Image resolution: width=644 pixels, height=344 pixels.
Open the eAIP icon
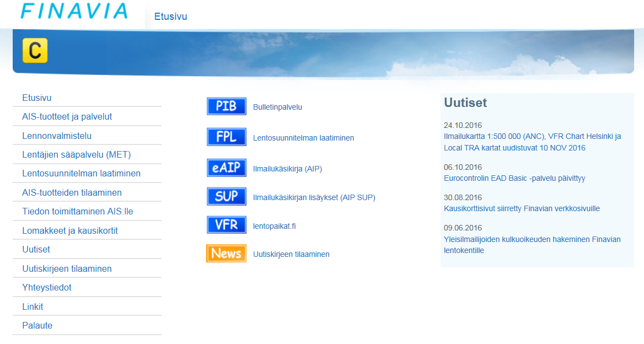tap(226, 168)
